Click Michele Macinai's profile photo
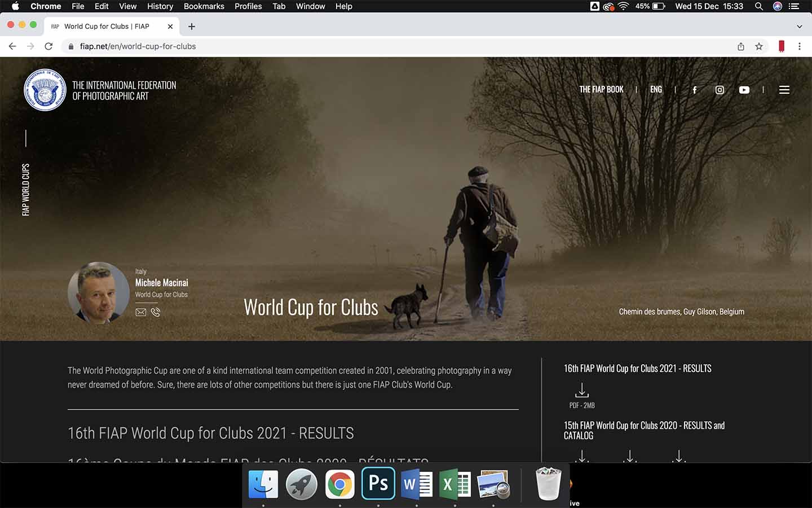This screenshot has height=508, width=812. point(99,292)
